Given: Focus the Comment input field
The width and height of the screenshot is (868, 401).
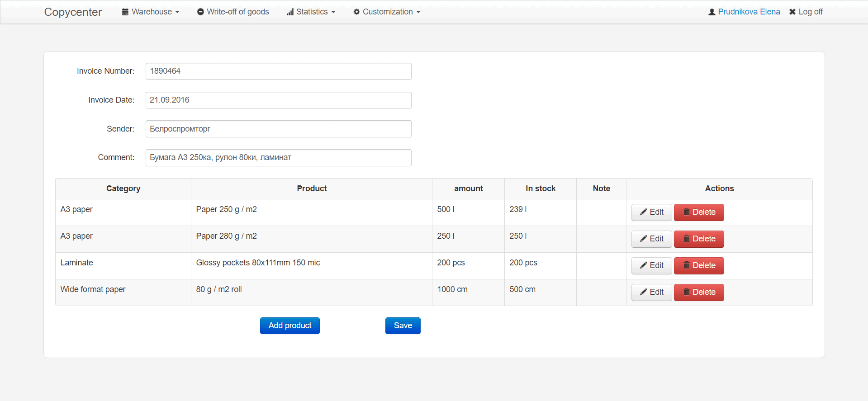Looking at the screenshot, I should [279, 158].
